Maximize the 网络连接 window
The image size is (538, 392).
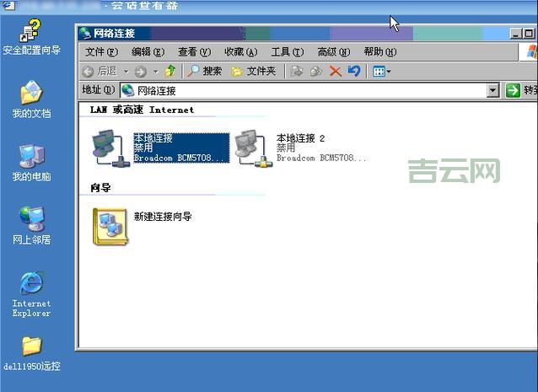click(529, 34)
